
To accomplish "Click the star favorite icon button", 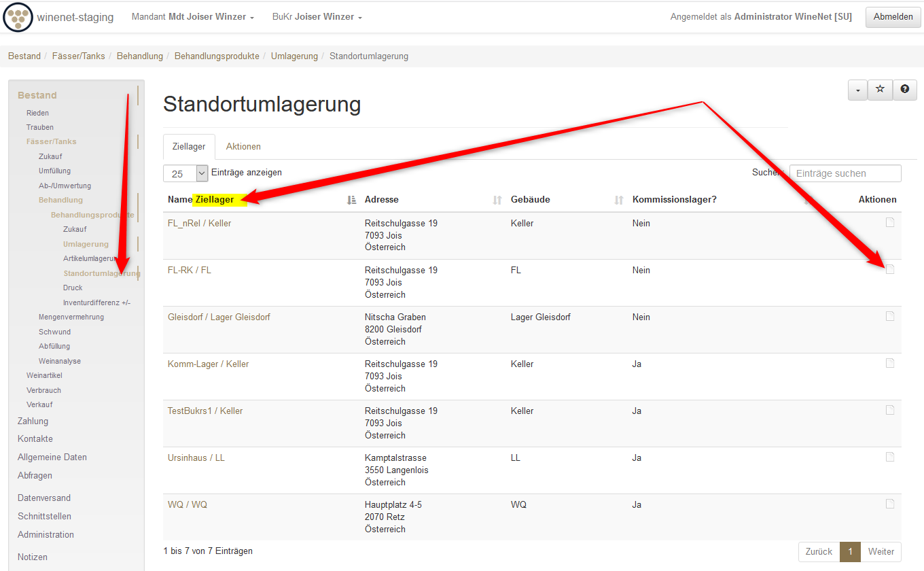I will [x=880, y=90].
